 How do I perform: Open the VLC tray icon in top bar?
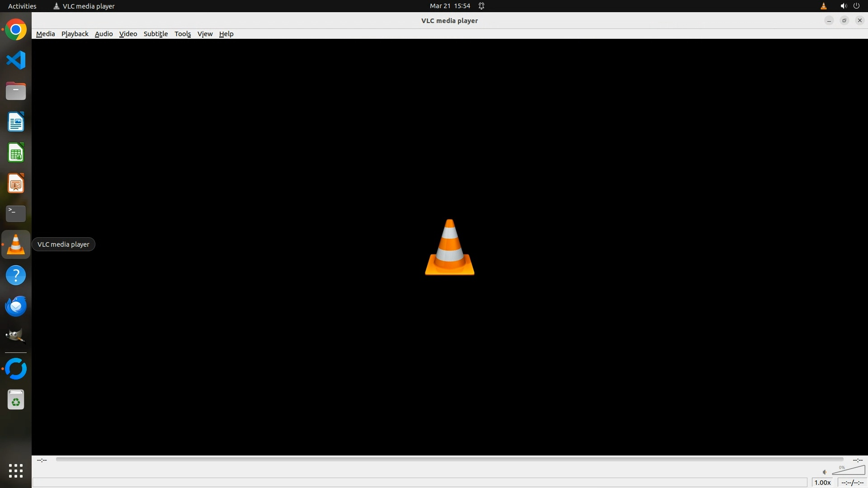[823, 6]
